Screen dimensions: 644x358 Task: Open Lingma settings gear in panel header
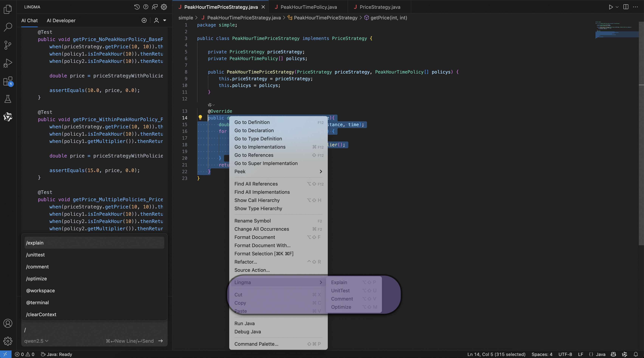[164, 7]
